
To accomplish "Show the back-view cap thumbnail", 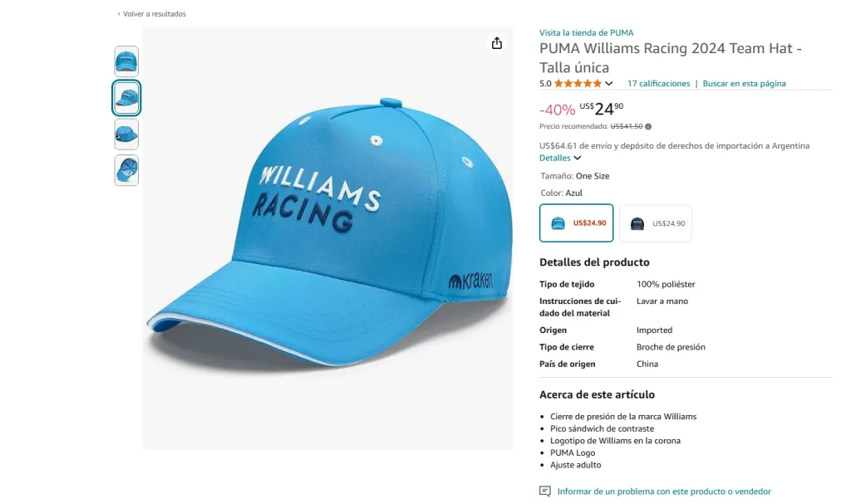I will click(x=126, y=134).
